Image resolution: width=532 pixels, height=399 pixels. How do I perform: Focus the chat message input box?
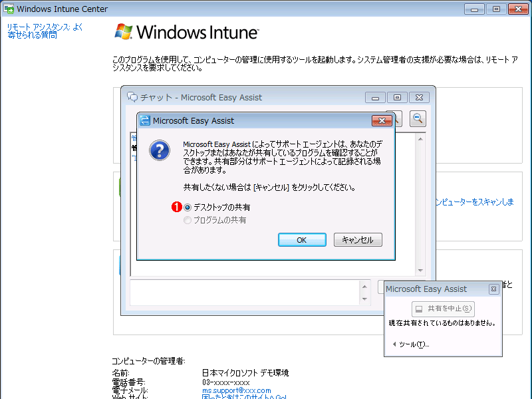(x=246, y=293)
